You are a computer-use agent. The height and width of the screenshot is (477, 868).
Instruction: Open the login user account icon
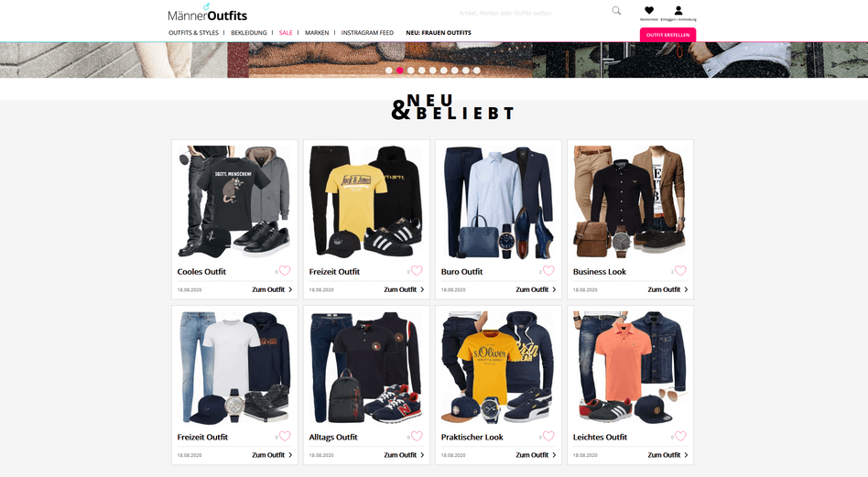click(x=678, y=10)
